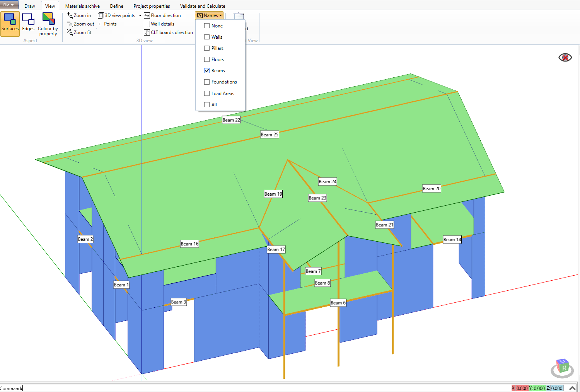The height and width of the screenshot is (392, 580).
Task: Toggle the eye visibility icon in viewport
Action: click(x=565, y=58)
